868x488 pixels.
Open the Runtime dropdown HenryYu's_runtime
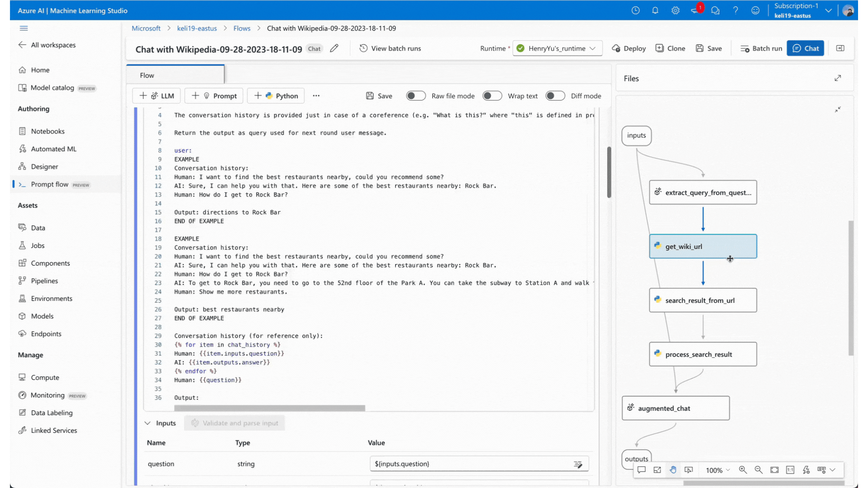557,48
